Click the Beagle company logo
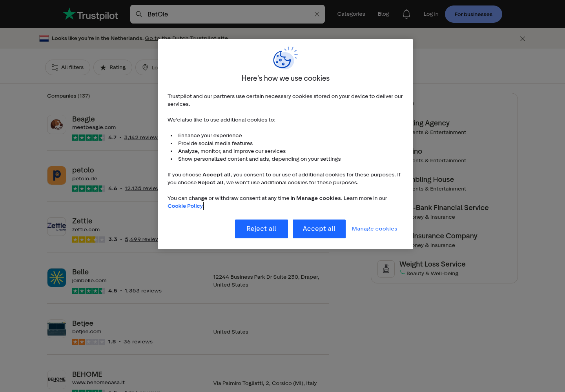 click(x=56, y=125)
